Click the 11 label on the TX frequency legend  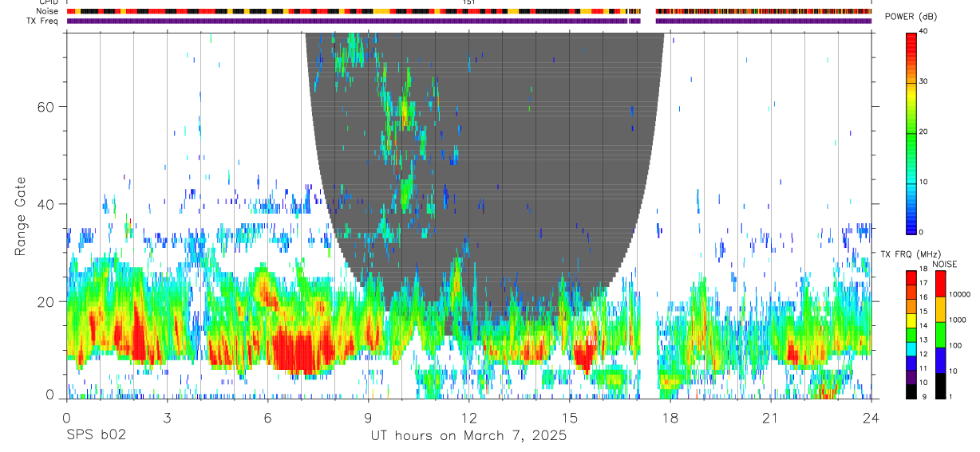(x=923, y=368)
